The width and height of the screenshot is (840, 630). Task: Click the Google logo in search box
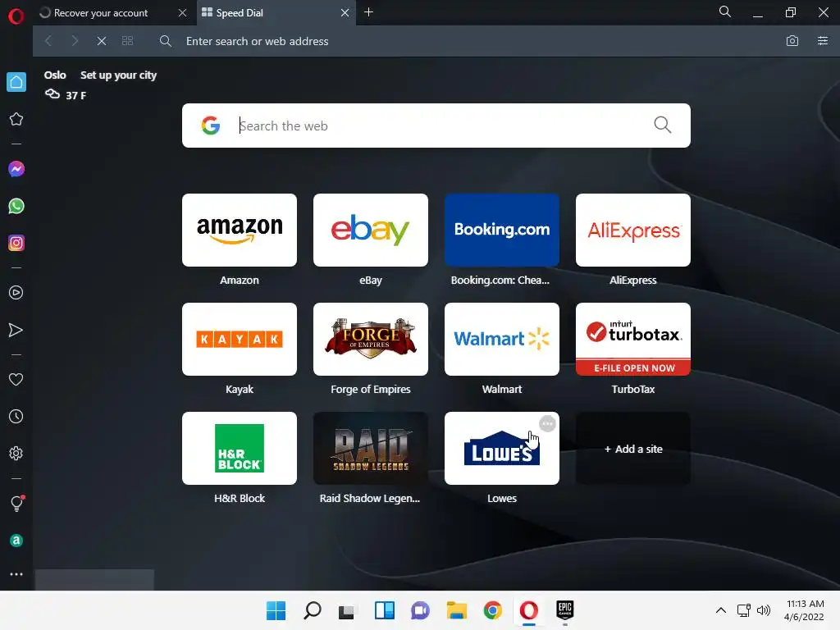point(211,126)
